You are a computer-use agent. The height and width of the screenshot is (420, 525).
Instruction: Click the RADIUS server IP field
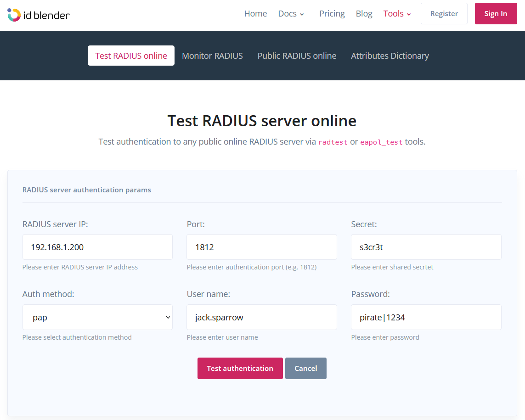coord(97,246)
